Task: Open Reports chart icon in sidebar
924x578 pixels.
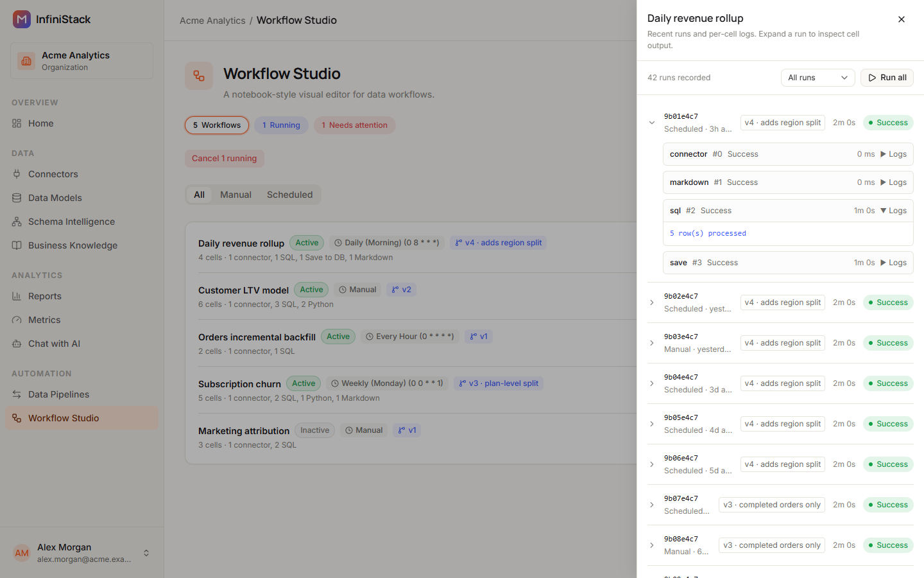Action: coord(17,296)
